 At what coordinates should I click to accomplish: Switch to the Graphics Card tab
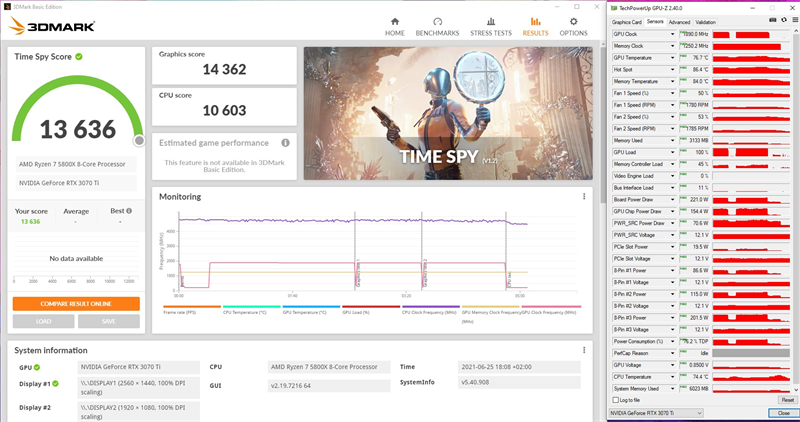click(x=627, y=21)
